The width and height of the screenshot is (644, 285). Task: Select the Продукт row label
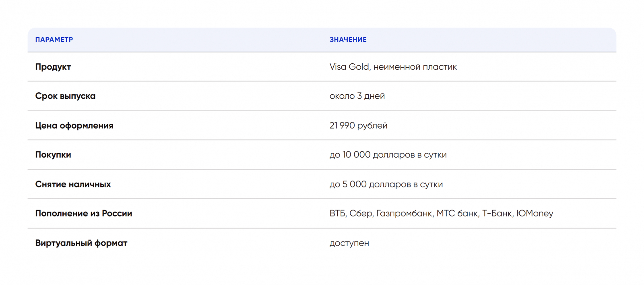53,67
